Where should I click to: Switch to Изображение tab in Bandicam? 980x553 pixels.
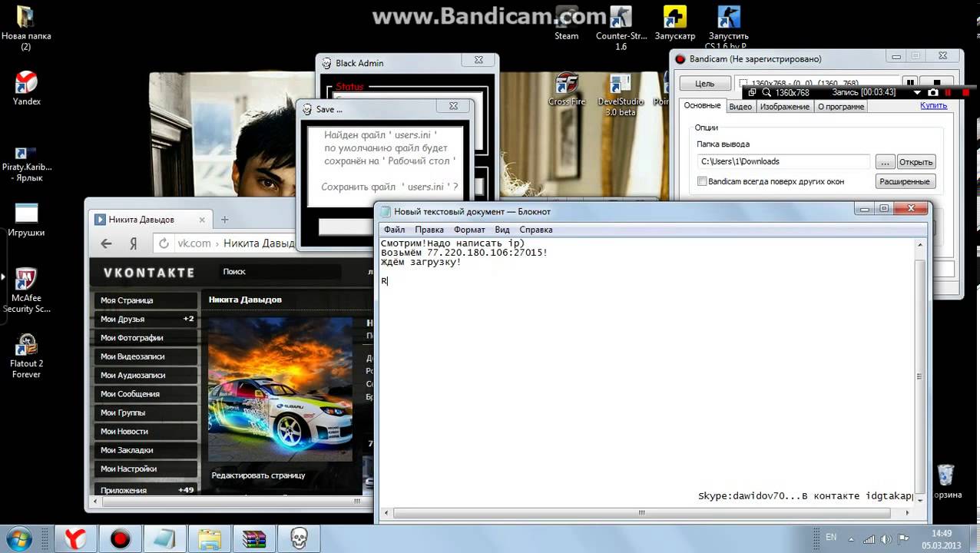pos(784,107)
